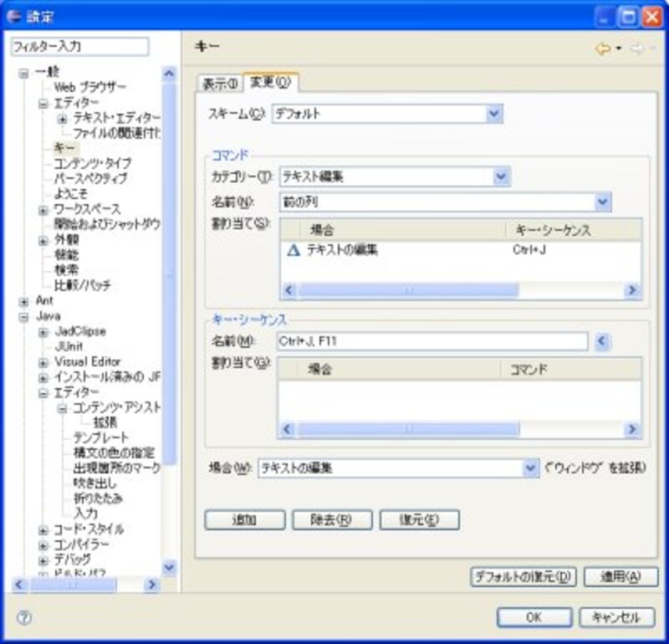Expand the JadClipse tree node
This screenshot has width=669, height=644.
point(43,332)
